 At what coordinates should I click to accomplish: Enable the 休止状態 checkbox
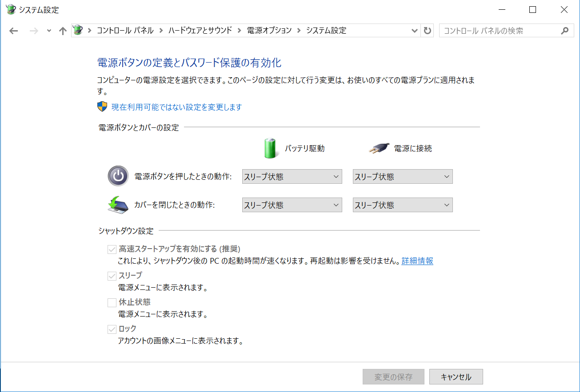point(112,302)
